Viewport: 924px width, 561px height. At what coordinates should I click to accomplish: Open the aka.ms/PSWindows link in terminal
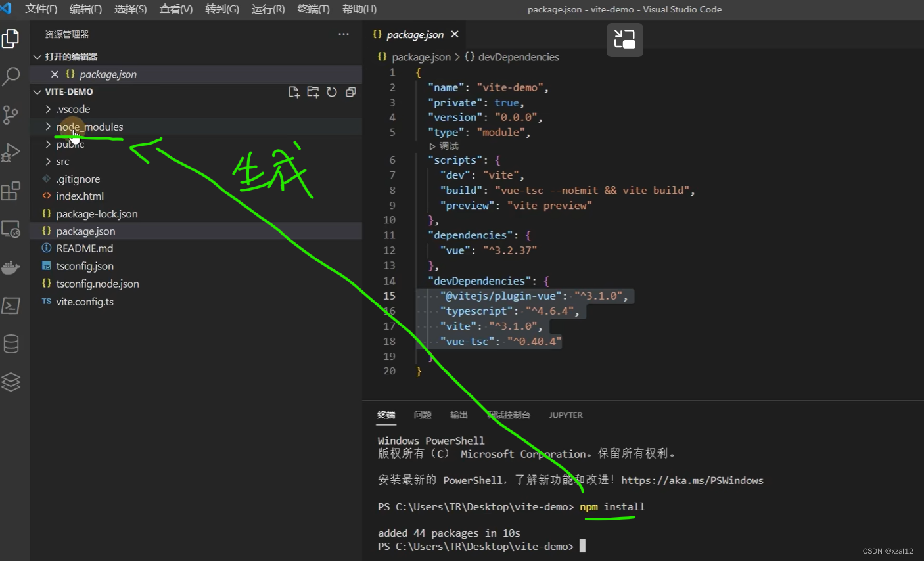pyautogui.click(x=692, y=480)
